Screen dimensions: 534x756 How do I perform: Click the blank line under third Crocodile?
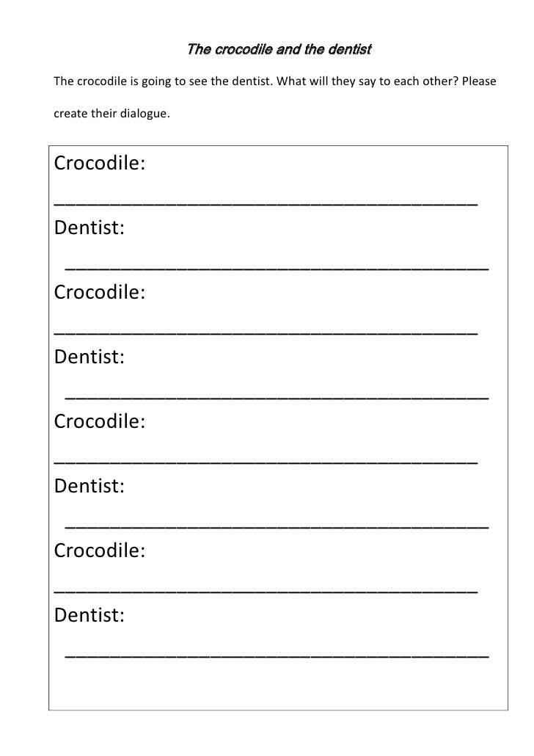click(x=266, y=463)
